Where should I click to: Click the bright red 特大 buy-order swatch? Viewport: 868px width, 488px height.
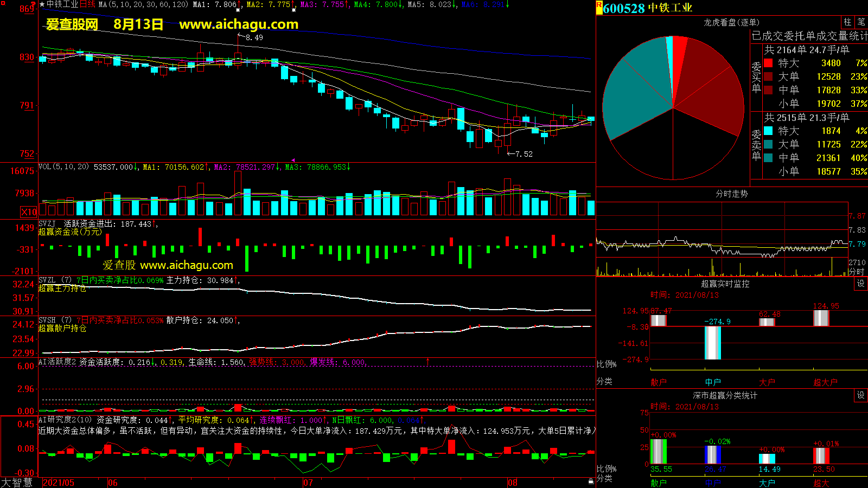(x=768, y=63)
